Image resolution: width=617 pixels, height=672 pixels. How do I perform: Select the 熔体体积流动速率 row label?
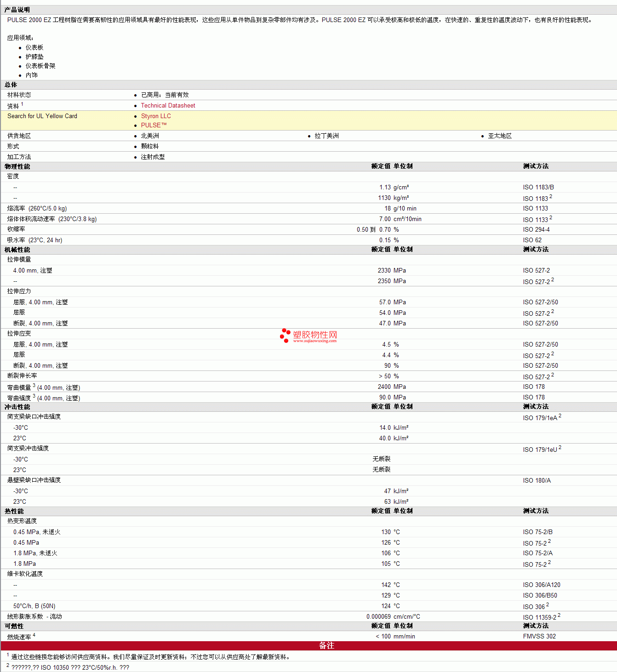52,219
